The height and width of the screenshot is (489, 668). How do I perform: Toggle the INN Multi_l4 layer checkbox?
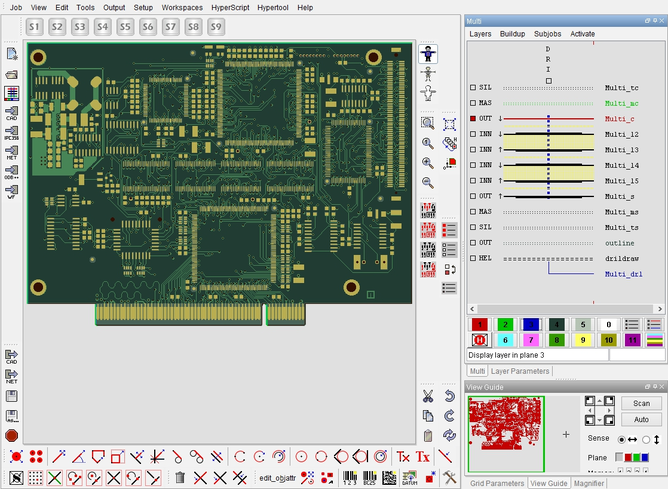(x=473, y=165)
